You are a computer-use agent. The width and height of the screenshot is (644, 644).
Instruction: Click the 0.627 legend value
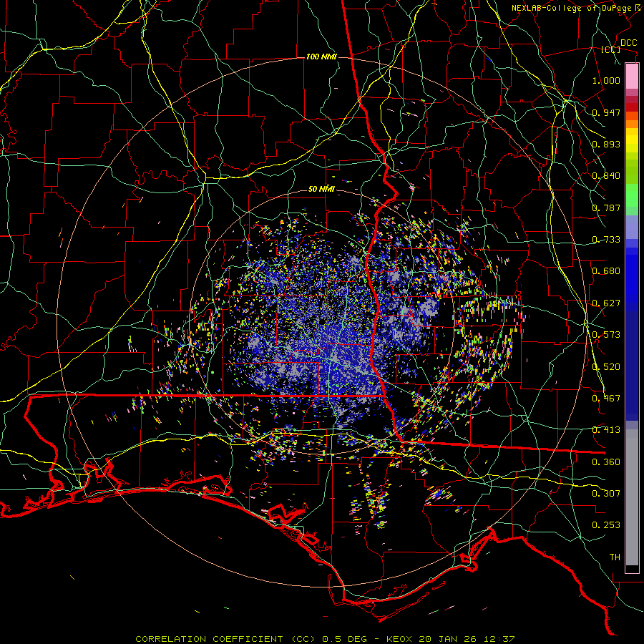[x=606, y=303]
